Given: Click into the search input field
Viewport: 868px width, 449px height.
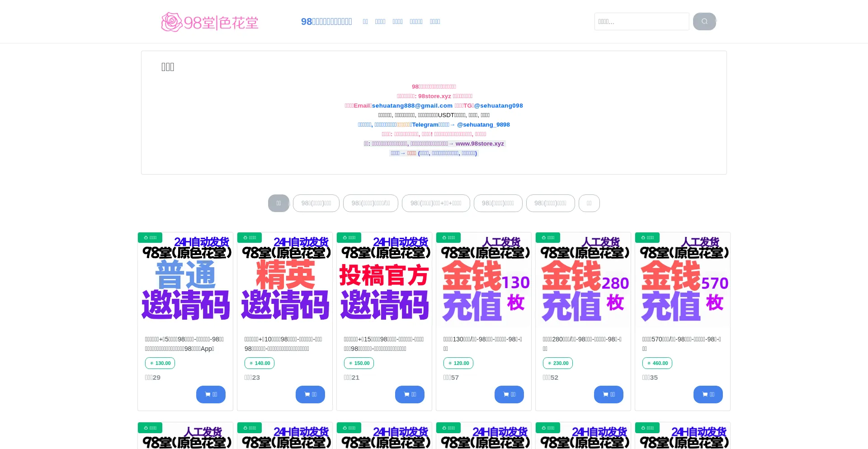Looking at the screenshot, I should coord(641,21).
